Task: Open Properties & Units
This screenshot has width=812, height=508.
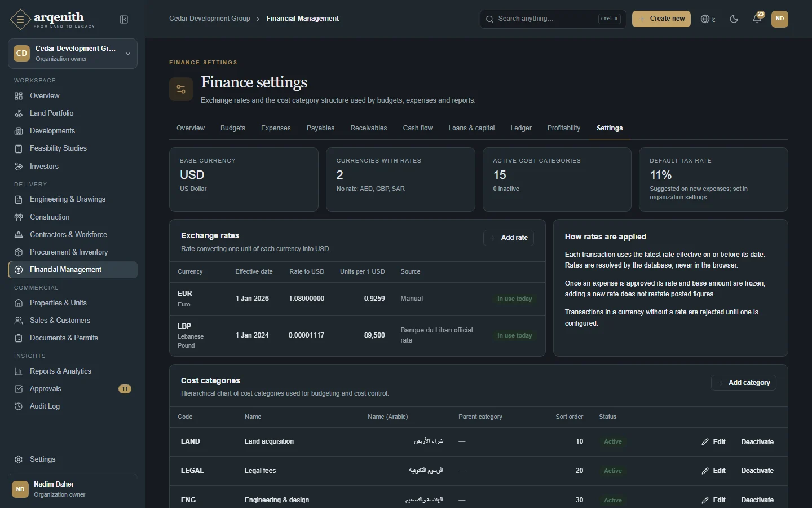Action: pyautogui.click(x=73, y=303)
